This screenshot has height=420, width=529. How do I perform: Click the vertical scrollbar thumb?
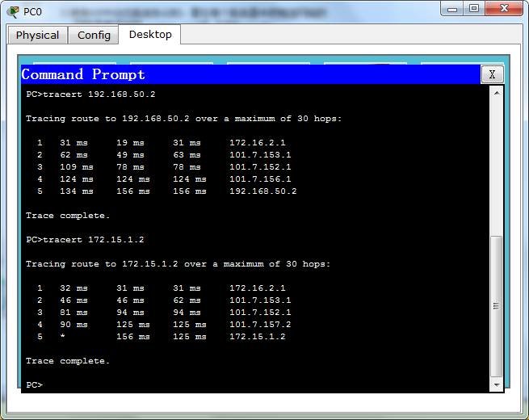coord(496,306)
